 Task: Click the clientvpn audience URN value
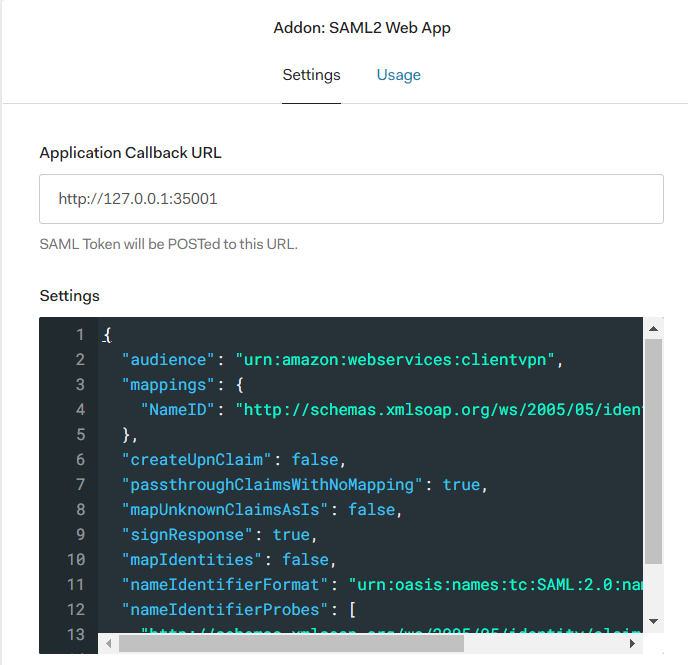pos(395,360)
